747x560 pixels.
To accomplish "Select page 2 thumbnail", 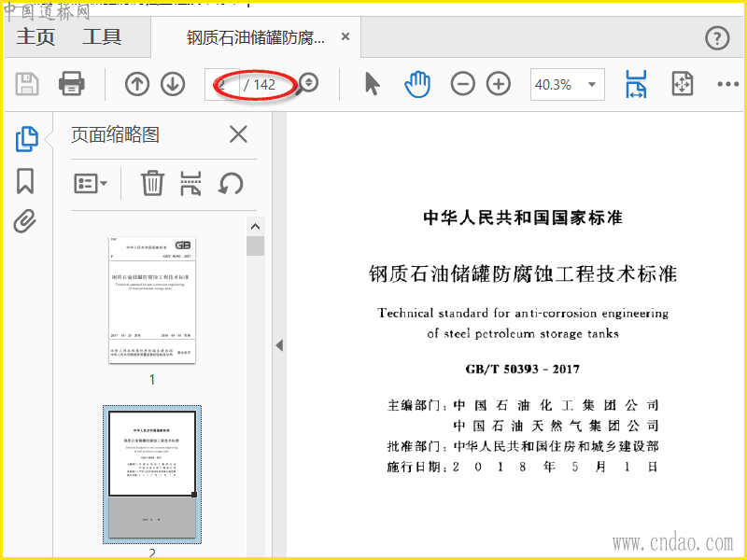I will point(152,475).
